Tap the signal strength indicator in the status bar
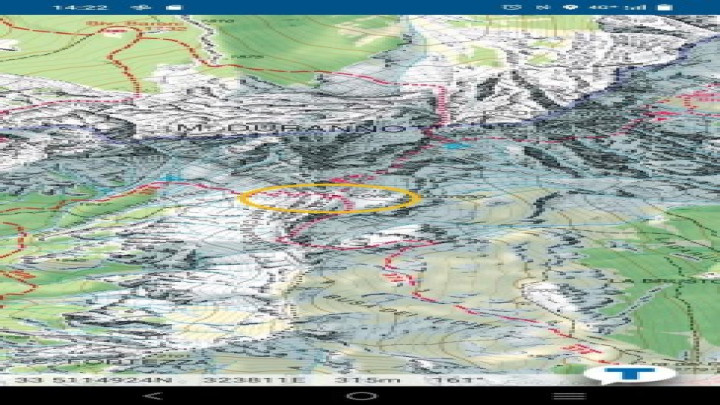The height and width of the screenshot is (405, 720). coord(636,7)
